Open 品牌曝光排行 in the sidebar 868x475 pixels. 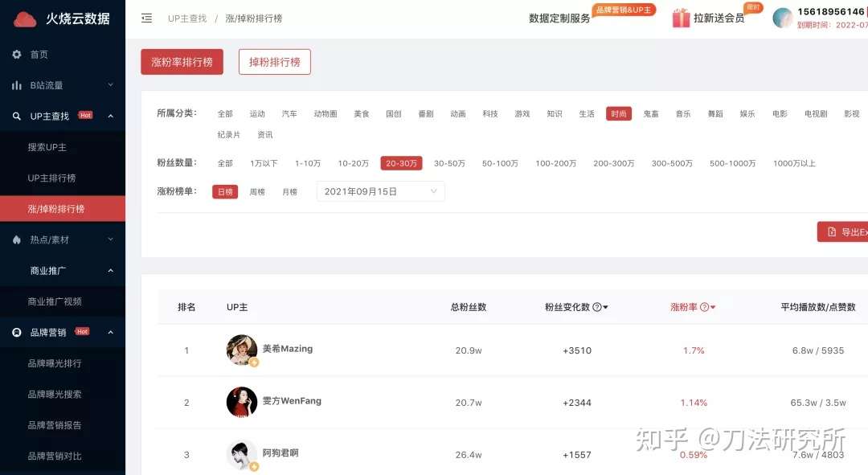click(x=55, y=363)
